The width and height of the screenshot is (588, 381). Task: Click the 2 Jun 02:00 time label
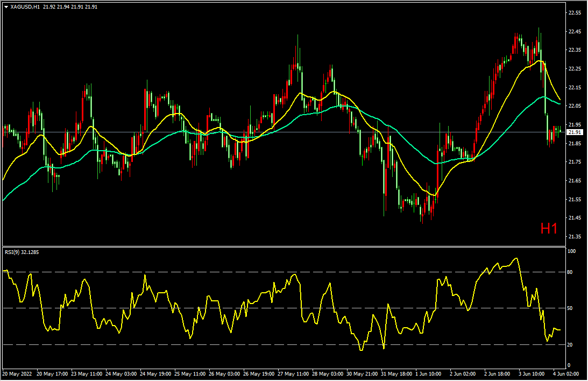(463, 374)
